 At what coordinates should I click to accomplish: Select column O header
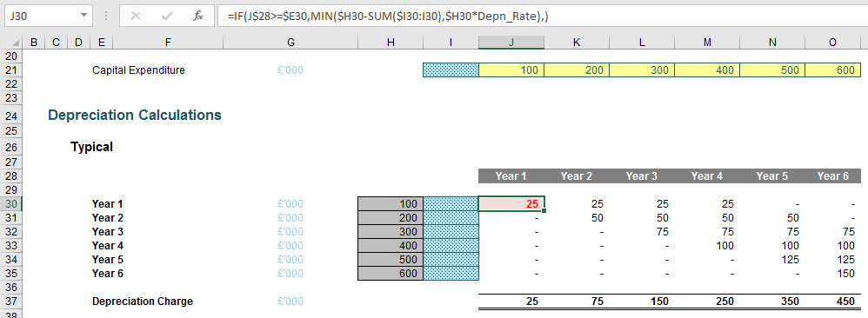pos(833,43)
